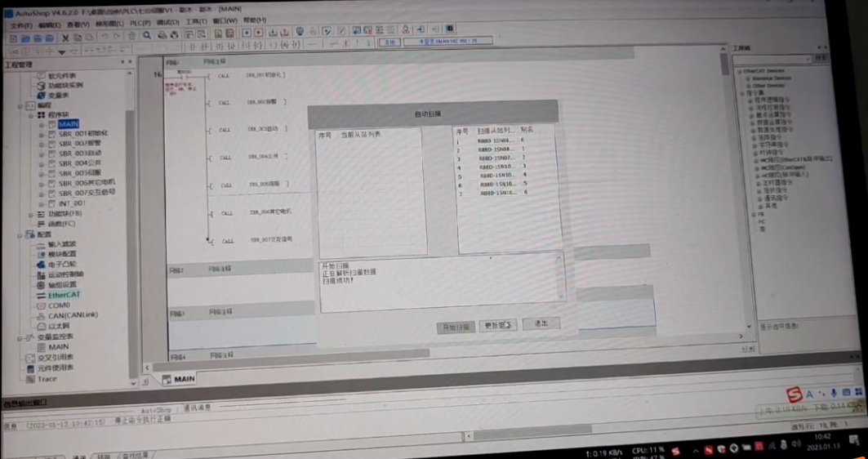This screenshot has width=868, height=459.
Task: Click the magnifier Find icon in toolbar
Action: [x=146, y=35]
